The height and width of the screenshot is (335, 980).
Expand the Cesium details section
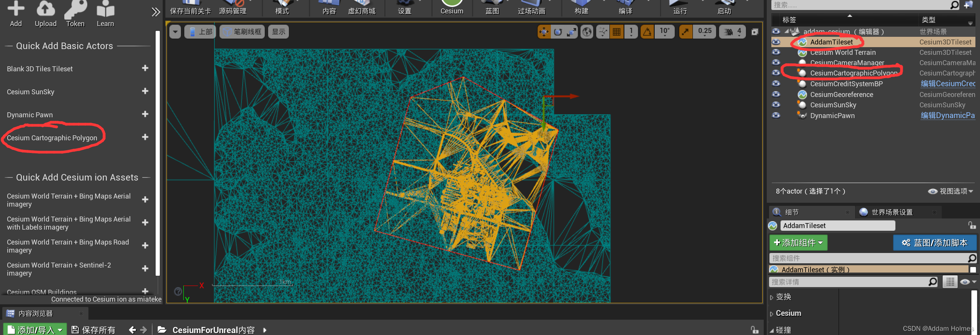(x=772, y=314)
